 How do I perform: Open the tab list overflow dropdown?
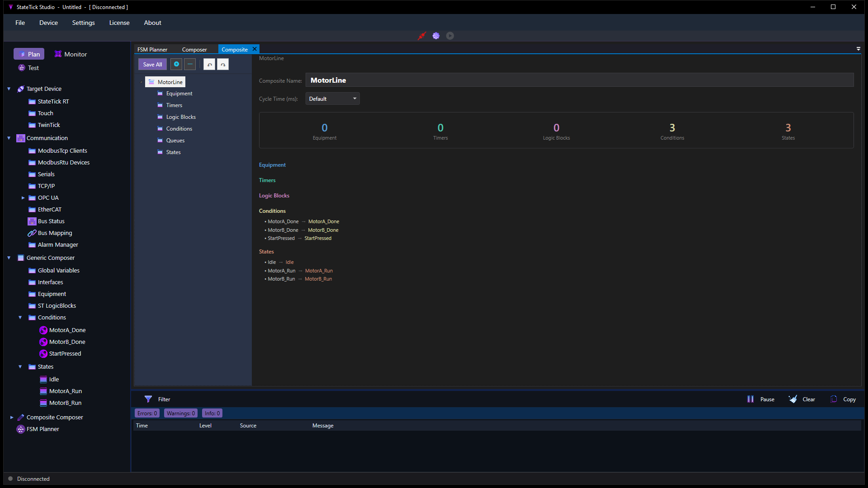coord(859,49)
